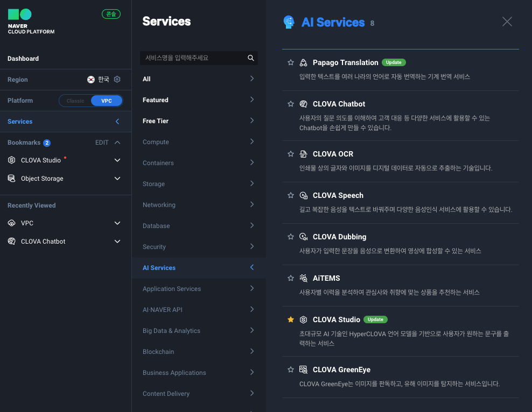The width and height of the screenshot is (532, 412).
Task: Expand the Compute category arrow
Action: (252, 141)
